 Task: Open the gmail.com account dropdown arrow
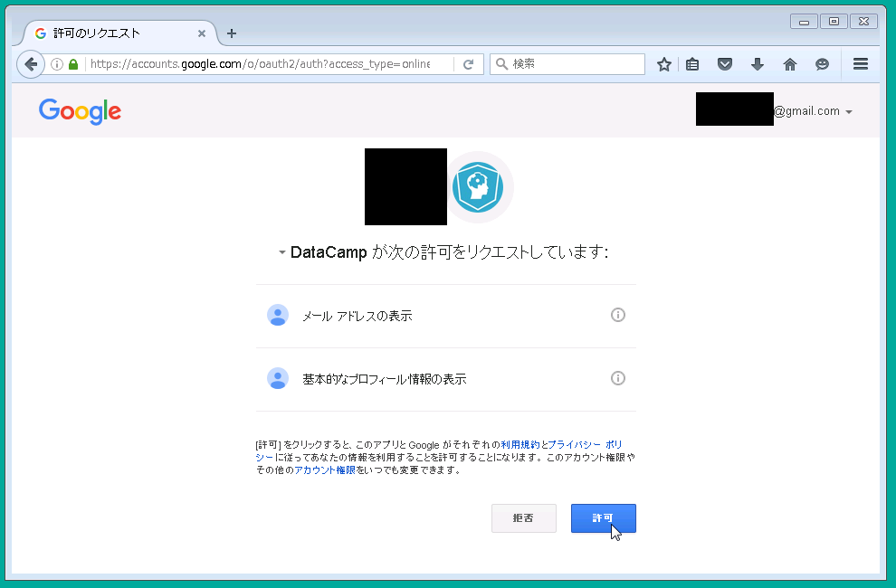(849, 112)
